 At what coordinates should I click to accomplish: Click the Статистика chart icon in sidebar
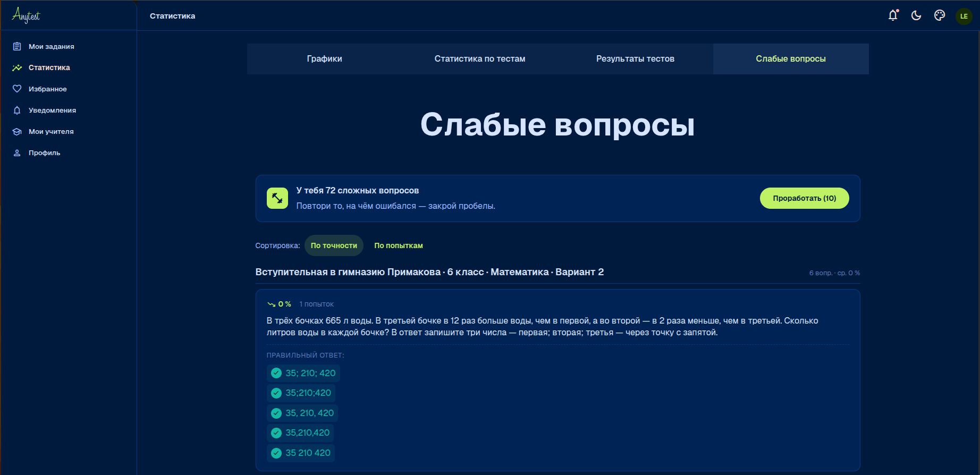[x=17, y=67]
